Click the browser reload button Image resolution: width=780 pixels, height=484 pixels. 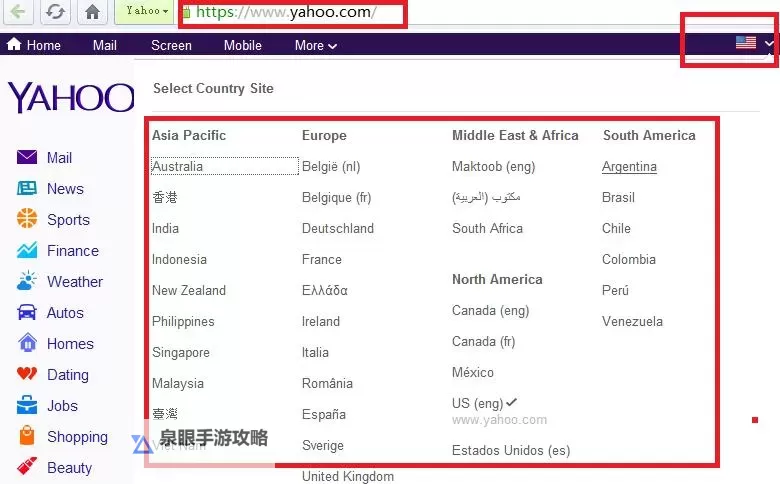pyautogui.click(x=55, y=11)
